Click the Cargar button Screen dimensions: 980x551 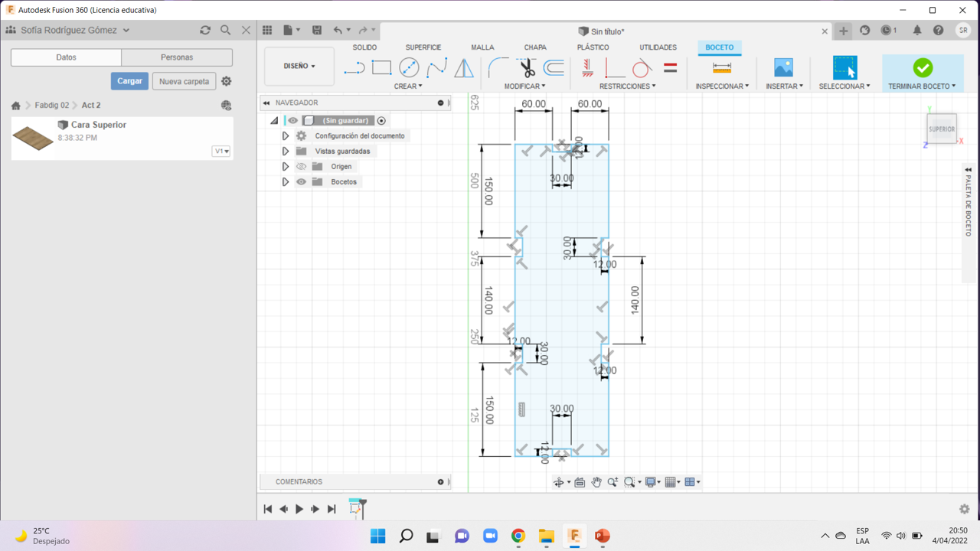point(129,81)
